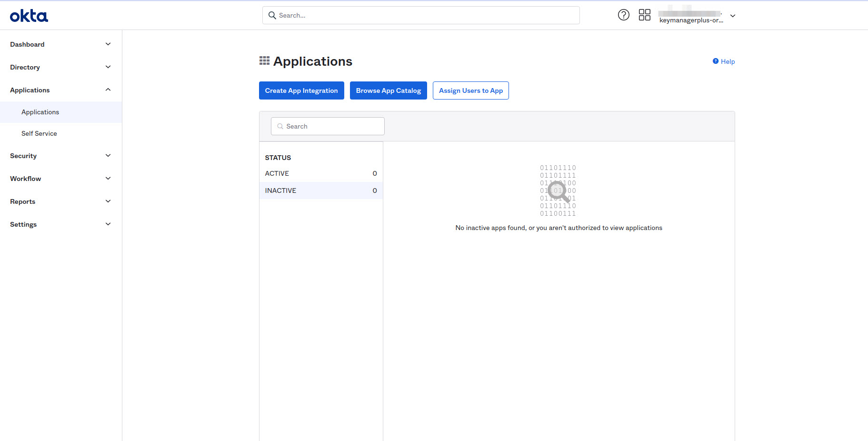
Task: Click the Help link
Action: 728,61
